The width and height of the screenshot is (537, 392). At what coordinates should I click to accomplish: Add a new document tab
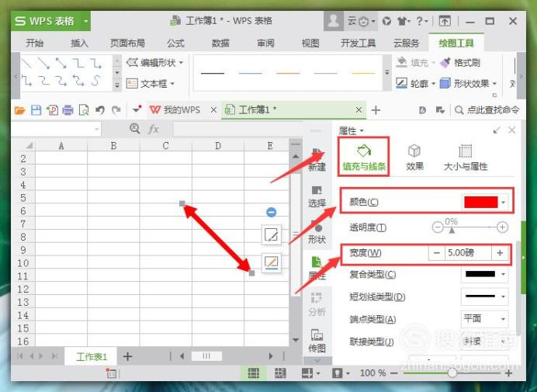376,110
